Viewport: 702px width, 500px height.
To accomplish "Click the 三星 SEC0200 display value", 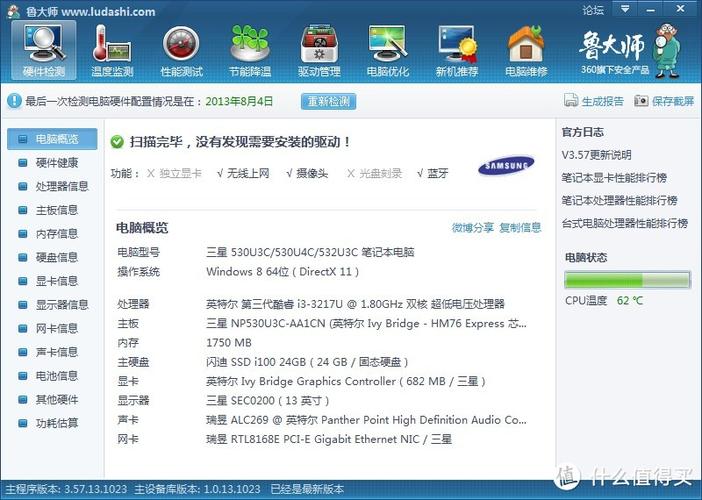I will tap(268, 401).
